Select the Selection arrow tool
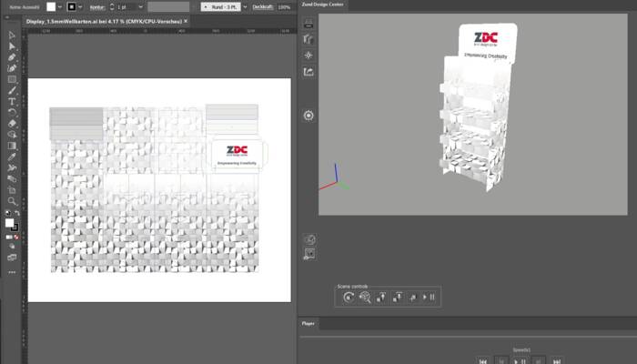637x364 pixels. coord(12,35)
